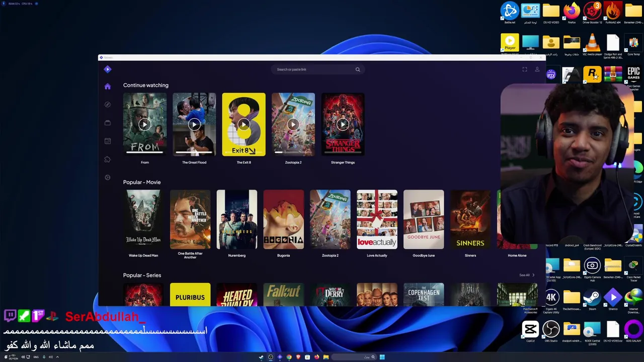The width and height of the screenshot is (644, 362).
Task: Select the Elgato Camera Hub desktop icon
Action: click(x=592, y=270)
